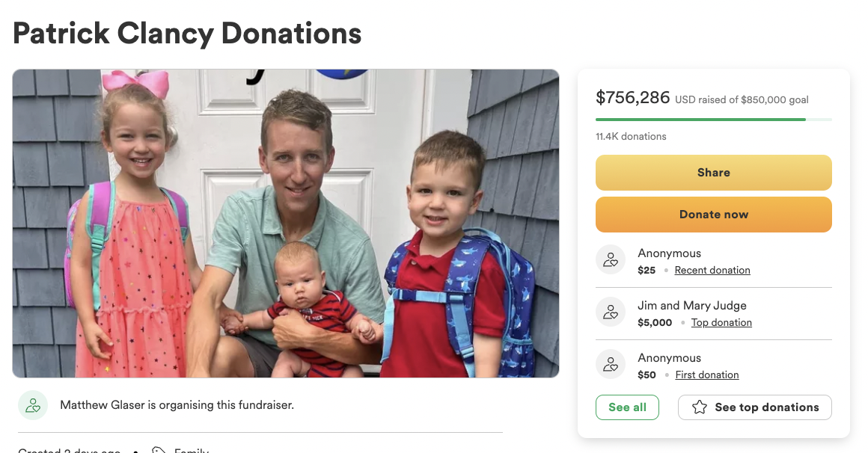Screen dimensions: 868x453
Task: Open the family fundraiser photo
Action: (x=286, y=224)
